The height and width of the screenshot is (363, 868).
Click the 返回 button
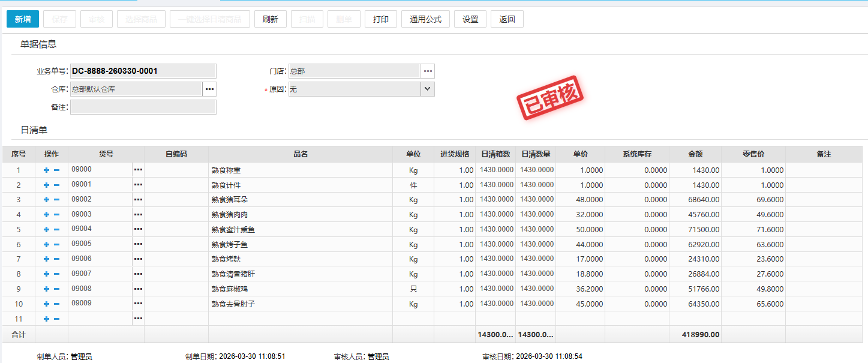pos(507,19)
